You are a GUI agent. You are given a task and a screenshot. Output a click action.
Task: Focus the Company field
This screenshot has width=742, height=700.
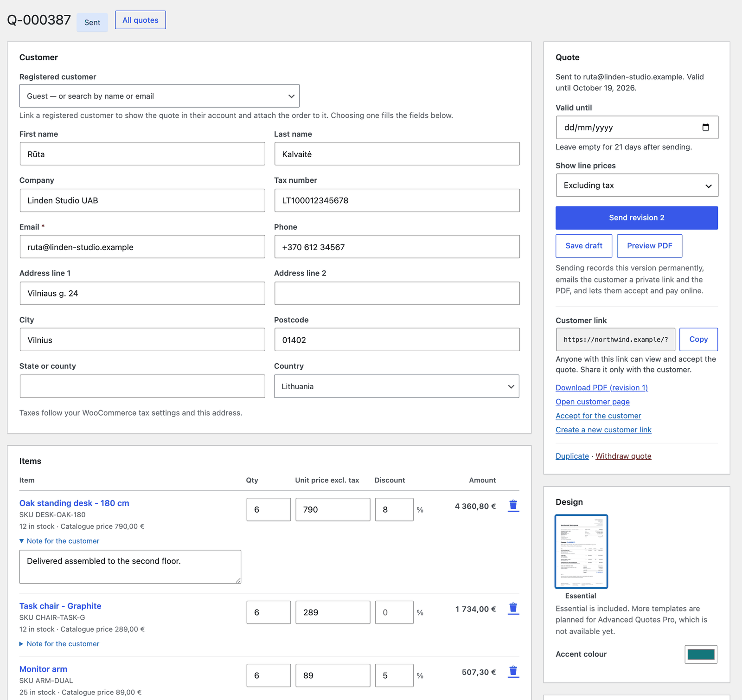tap(142, 200)
